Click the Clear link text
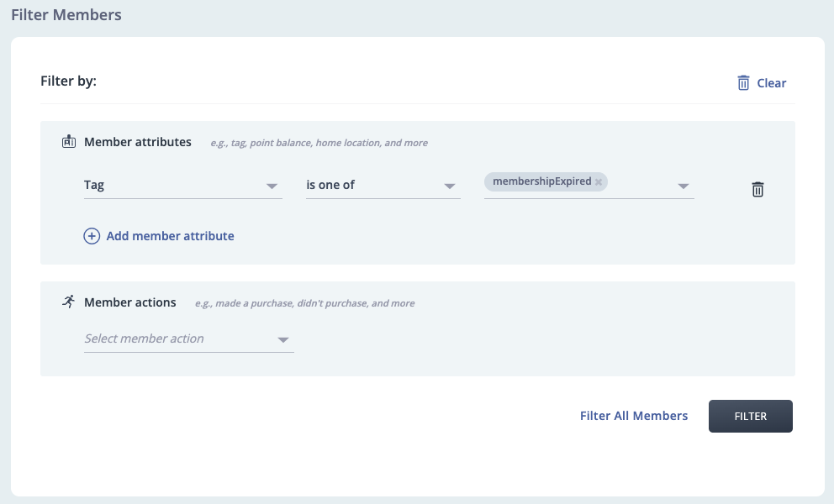Image resolution: width=834 pixels, height=504 pixels. coord(771,83)
